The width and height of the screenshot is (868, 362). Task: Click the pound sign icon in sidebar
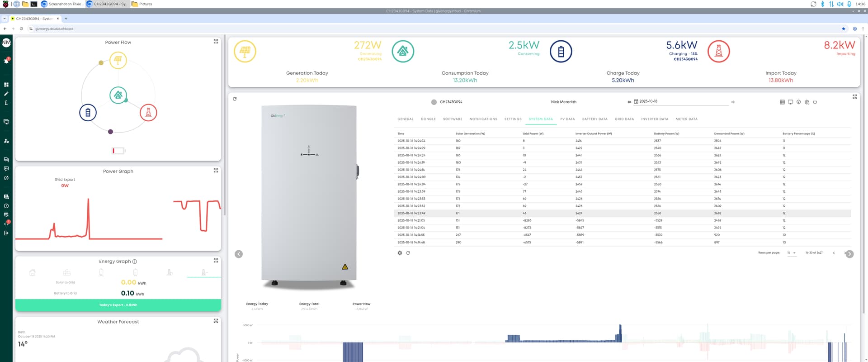(6, 103)
